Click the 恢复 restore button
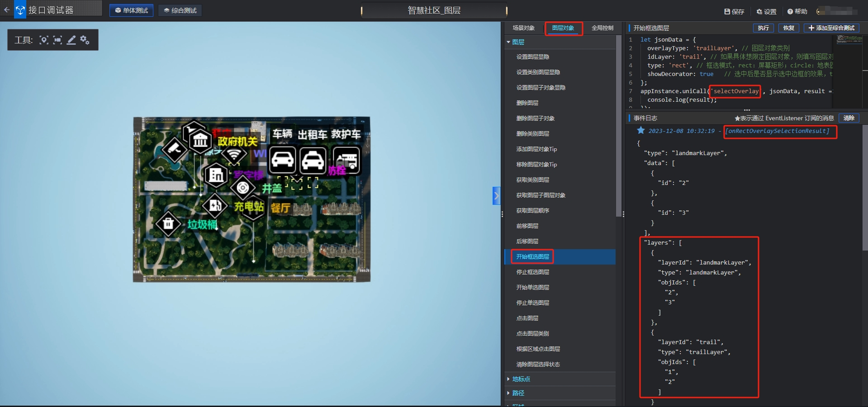The width and height of the screenshot is (868, 407). [788, 28]
